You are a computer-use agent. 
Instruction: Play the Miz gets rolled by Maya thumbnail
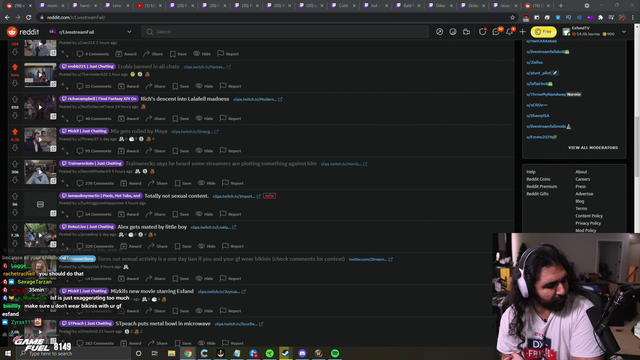[x=40, y=140]
